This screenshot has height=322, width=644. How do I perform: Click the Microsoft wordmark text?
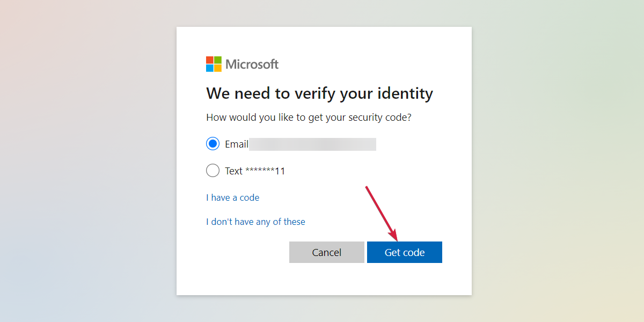coord(252,64)
